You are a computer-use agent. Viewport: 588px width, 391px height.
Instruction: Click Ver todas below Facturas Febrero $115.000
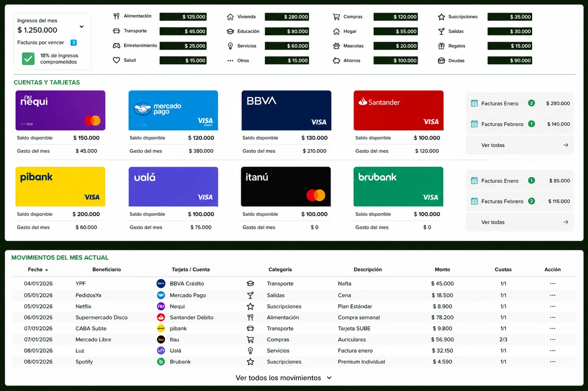pos(520,222)
